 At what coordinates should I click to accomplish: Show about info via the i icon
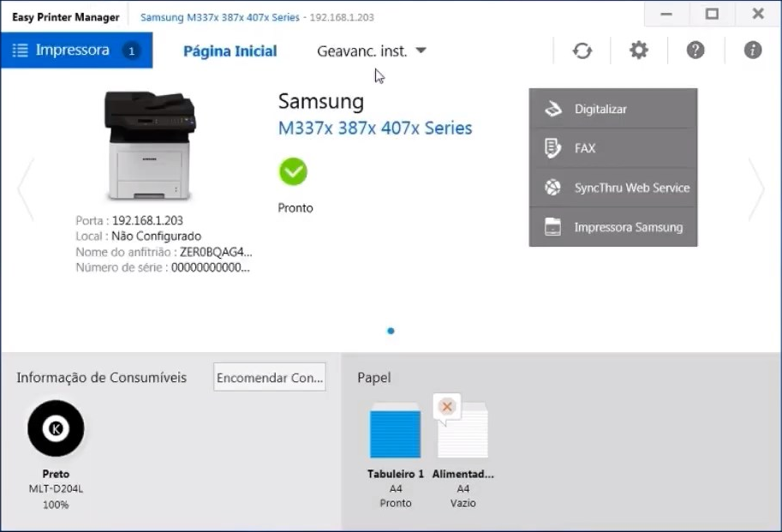753,51
